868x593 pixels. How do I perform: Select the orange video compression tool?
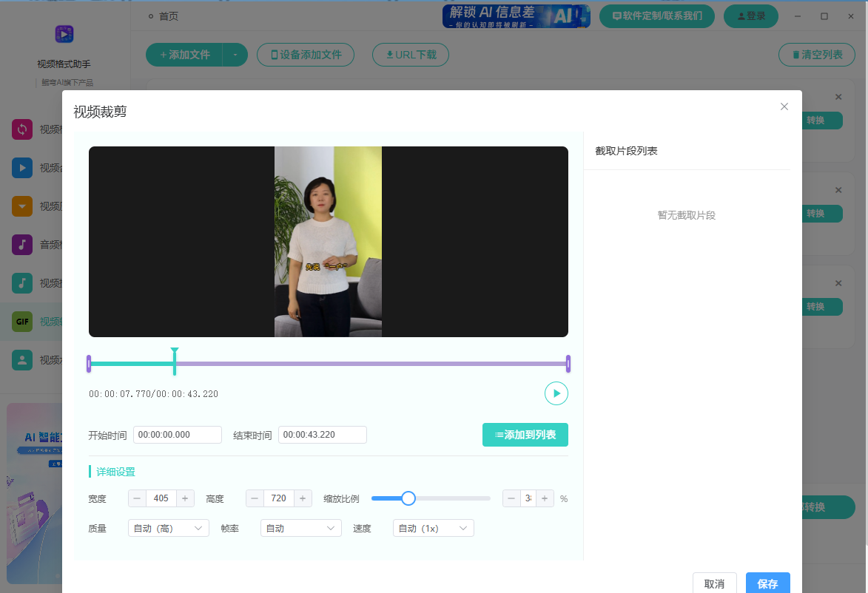tap(22, 206)
